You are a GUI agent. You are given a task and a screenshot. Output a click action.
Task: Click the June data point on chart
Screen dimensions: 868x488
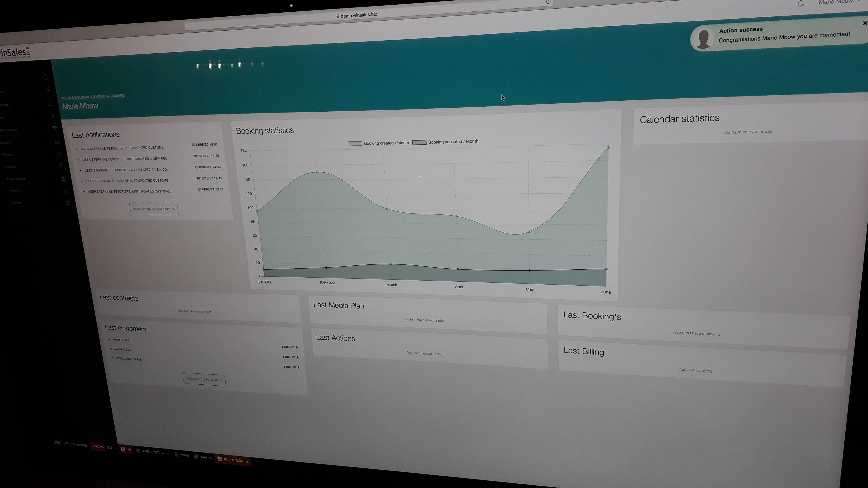608,148
